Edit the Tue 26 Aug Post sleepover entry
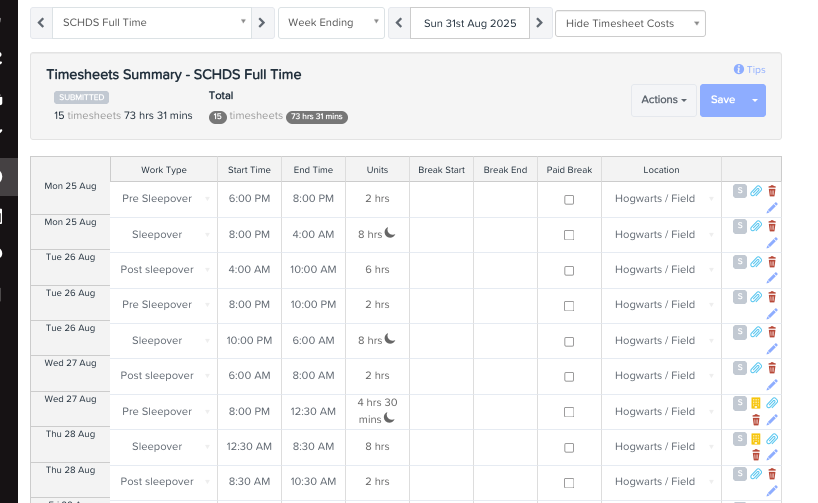818x503 pixels. tap(772, 278)
